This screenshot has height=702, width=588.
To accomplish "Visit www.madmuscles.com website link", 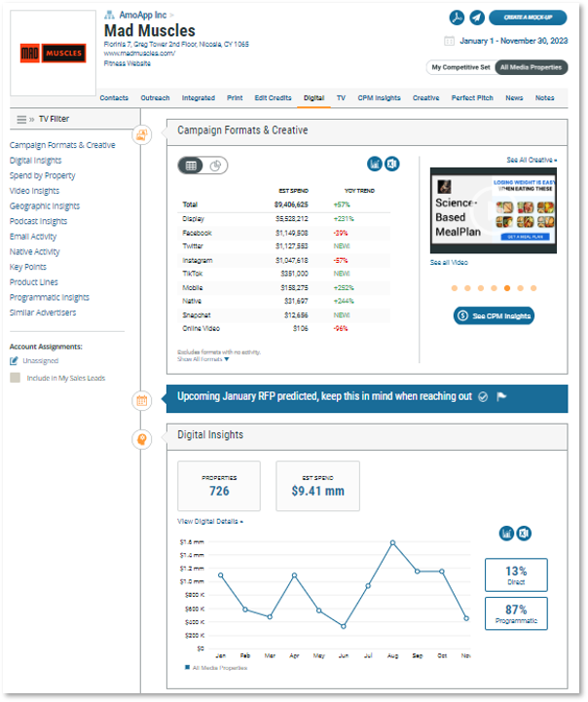I will pos(139,54).
